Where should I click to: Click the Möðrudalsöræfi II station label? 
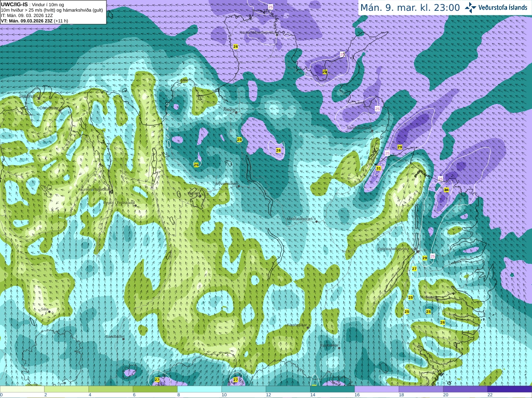[x=301, y=219]
